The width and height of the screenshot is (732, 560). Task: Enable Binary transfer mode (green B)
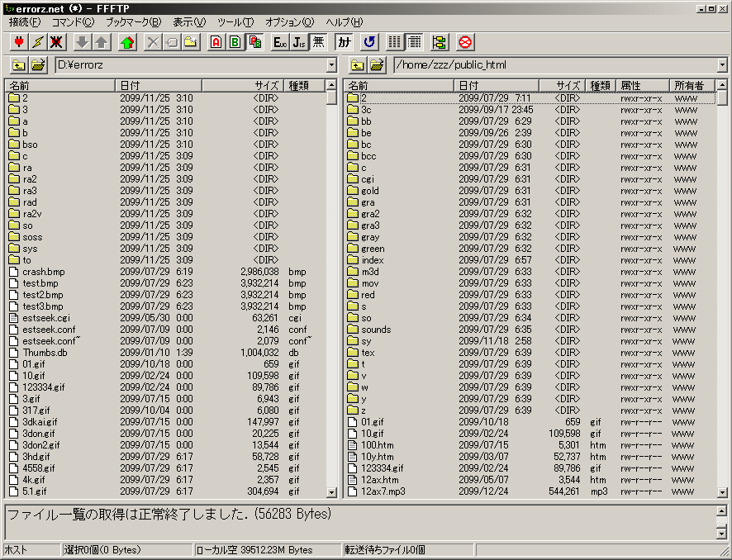[x=235, y=42]
